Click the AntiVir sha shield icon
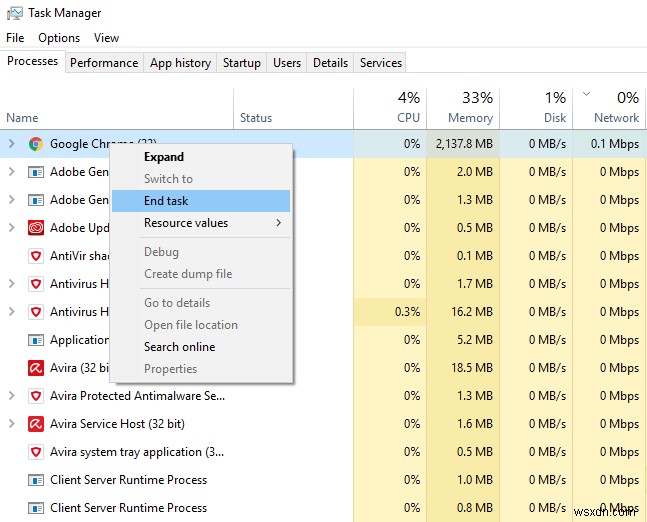 pos(36,256)
